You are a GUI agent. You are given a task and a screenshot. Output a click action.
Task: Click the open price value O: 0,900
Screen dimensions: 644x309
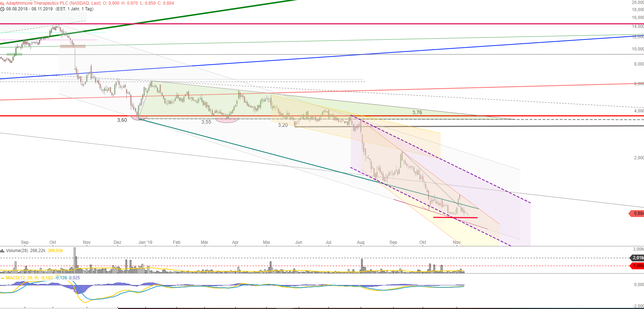pos(111,3)
